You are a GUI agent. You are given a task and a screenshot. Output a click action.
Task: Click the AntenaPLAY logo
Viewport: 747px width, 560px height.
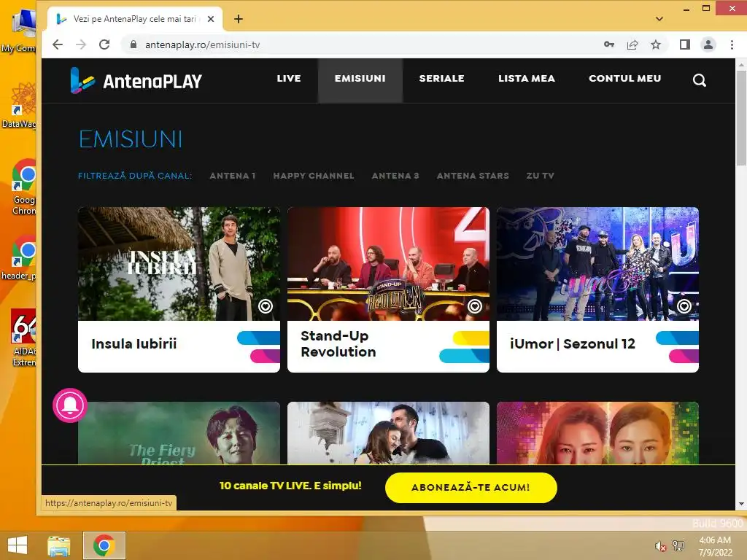click(x=136, y=80)
